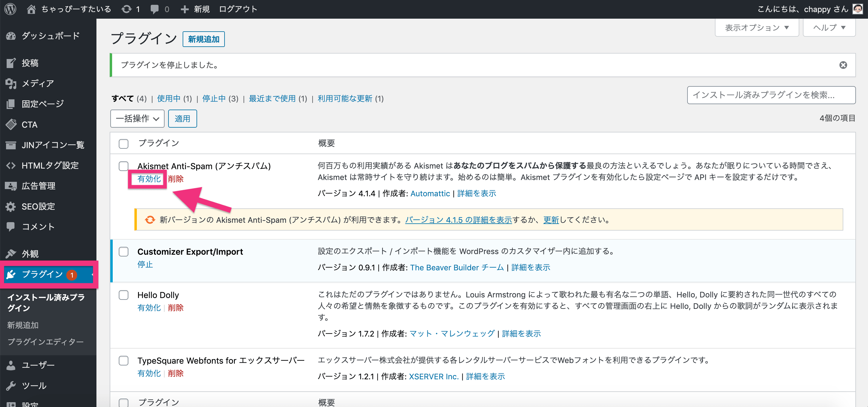Image resolution: width=868 pixels, height=407 pixels.
Task: Open The Beaver Builder チーム author link
Action: pyautogui.click(x=457, y=268)
